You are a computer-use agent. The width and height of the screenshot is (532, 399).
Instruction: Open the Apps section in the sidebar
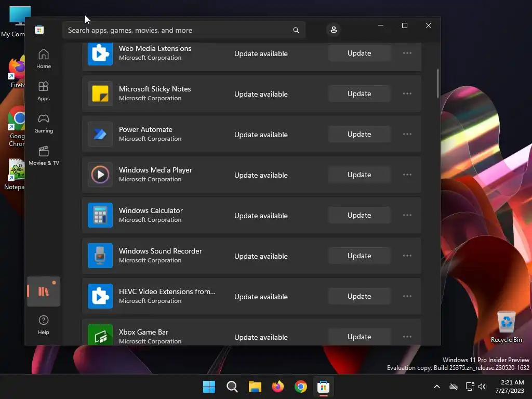coord(44,91)
